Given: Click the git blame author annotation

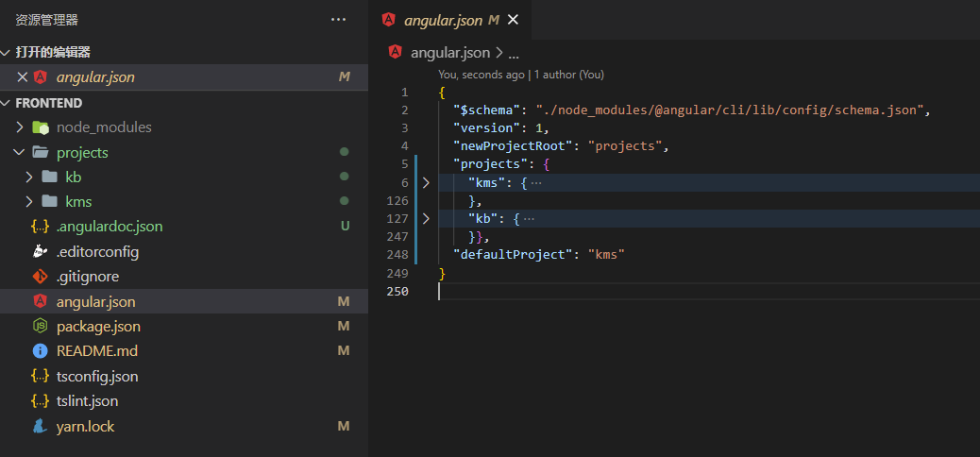Looking at the screenshot, I should [x=521, y=75].
